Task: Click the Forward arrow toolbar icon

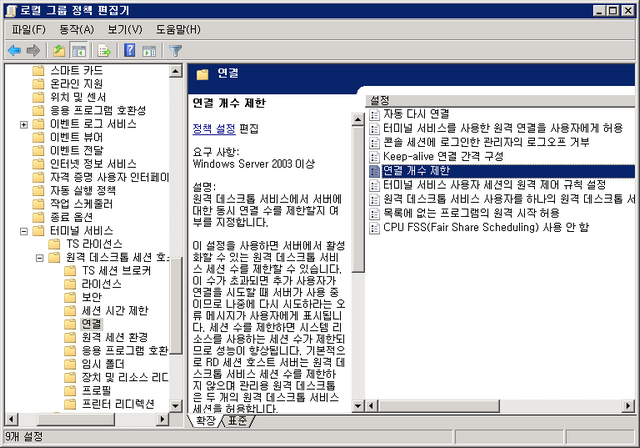Action: pos(33,51)
